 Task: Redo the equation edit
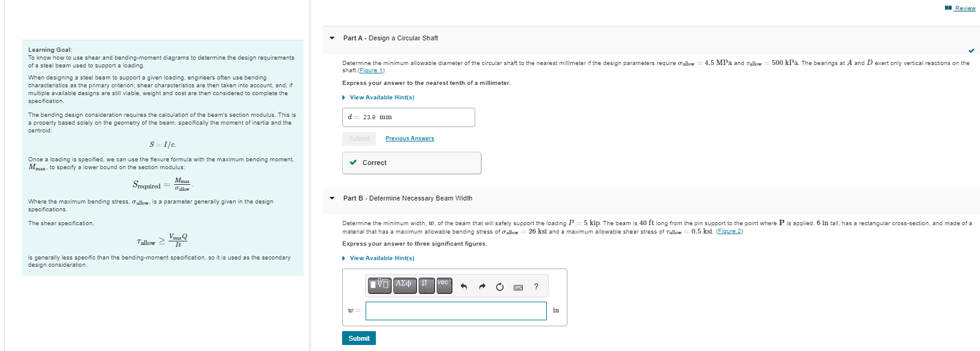[482, 285]
